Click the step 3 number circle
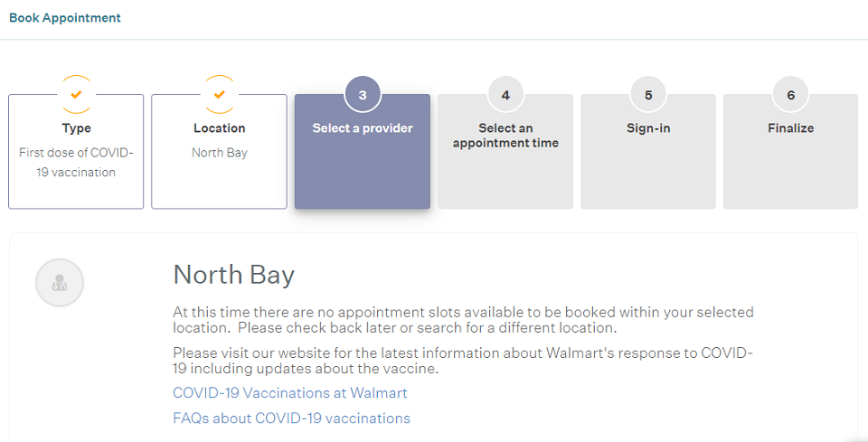Screen dimensions: 868x442 [x=363, y=95]
